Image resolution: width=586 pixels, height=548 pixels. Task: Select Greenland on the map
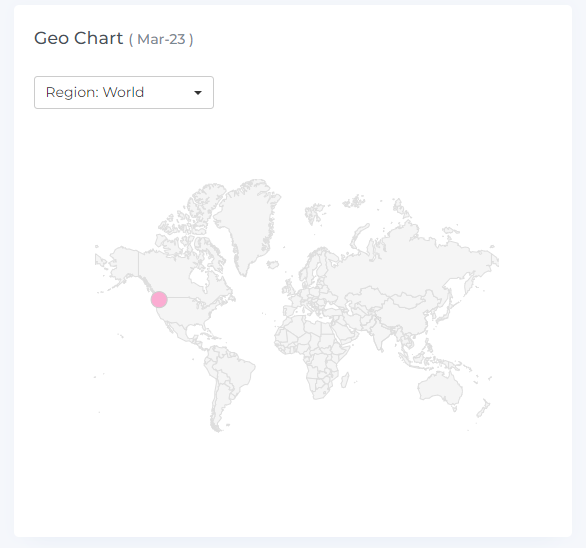click(x=249, y=224)
